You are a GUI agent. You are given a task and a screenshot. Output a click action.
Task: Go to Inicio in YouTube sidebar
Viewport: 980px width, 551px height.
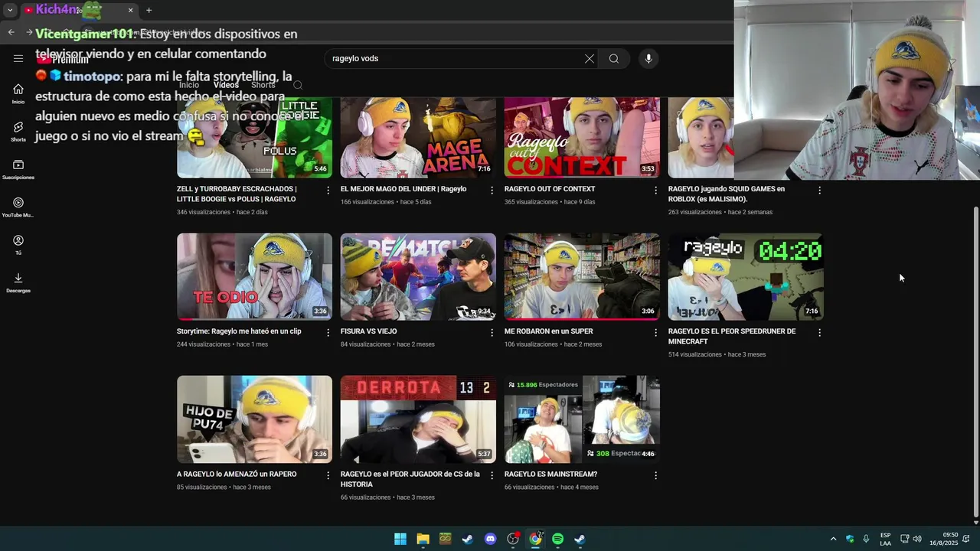pos(18,93)
